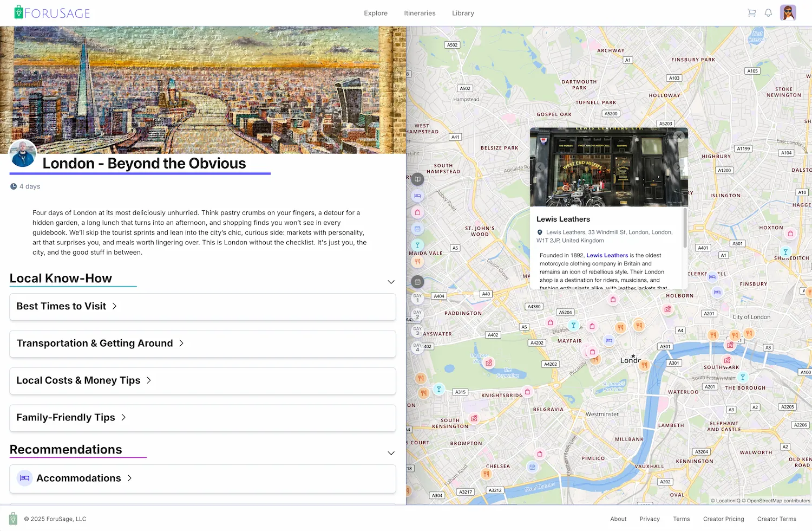Filter map by accommodations bed icon

click(x=417, y=196)
